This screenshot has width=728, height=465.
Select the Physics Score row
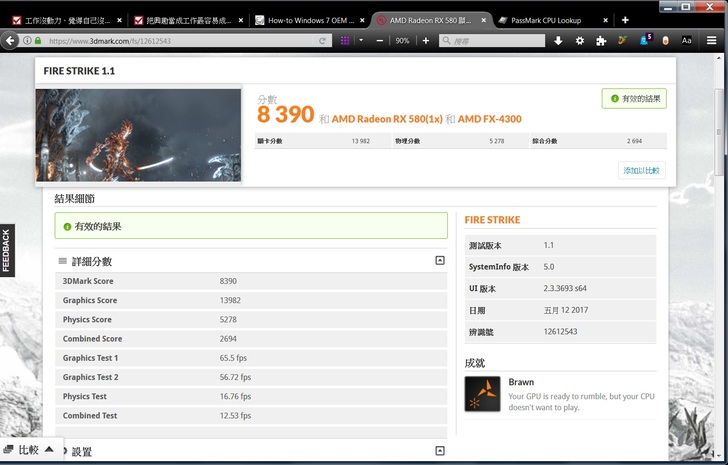point(251,320)
